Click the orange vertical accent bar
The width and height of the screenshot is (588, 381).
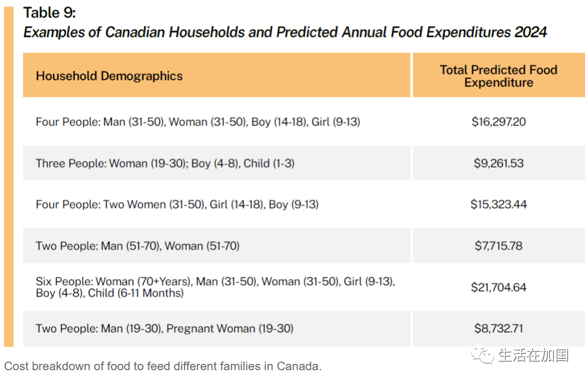pos(9,176)
